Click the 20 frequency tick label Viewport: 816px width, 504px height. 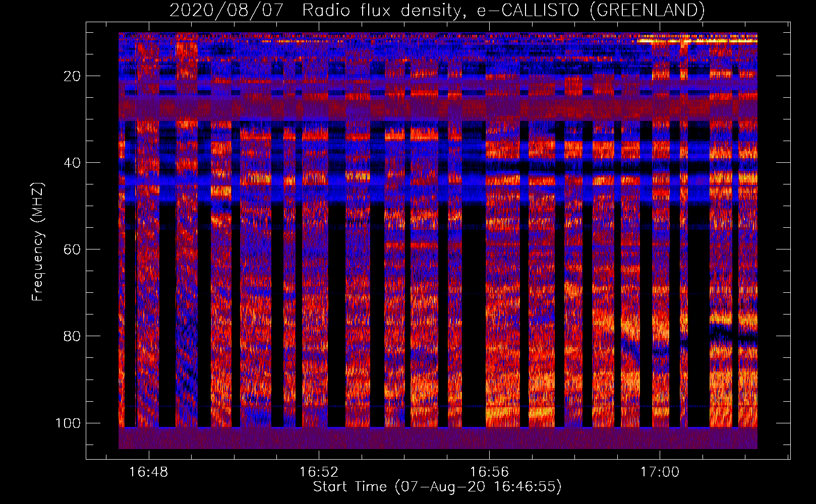coord(72,76)
